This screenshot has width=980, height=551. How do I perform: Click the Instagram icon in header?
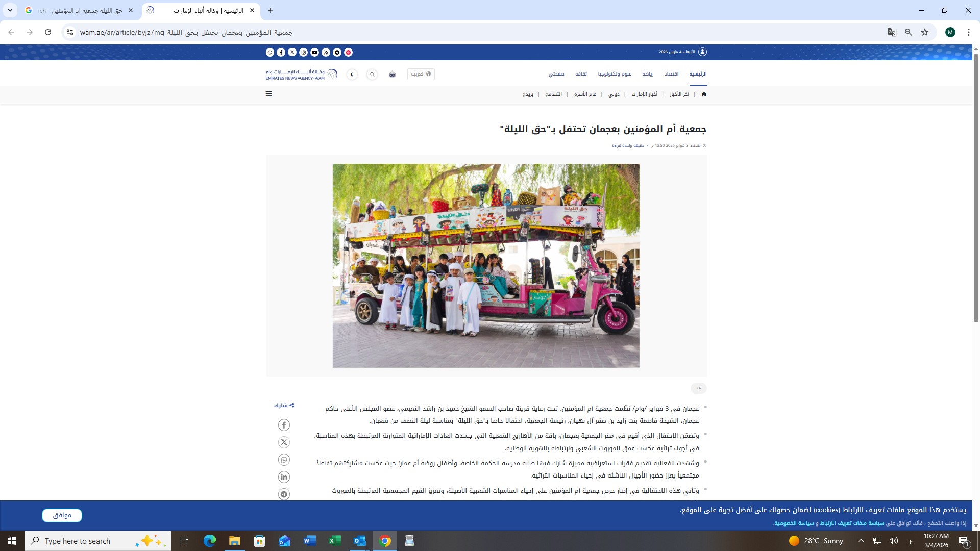coord(304,52)
